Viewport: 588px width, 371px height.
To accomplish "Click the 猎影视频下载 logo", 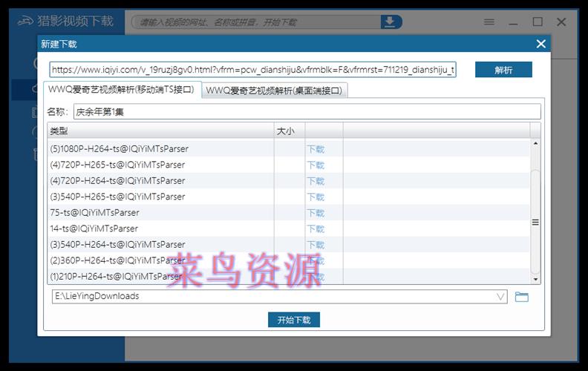I will click(x=65, y=21).
